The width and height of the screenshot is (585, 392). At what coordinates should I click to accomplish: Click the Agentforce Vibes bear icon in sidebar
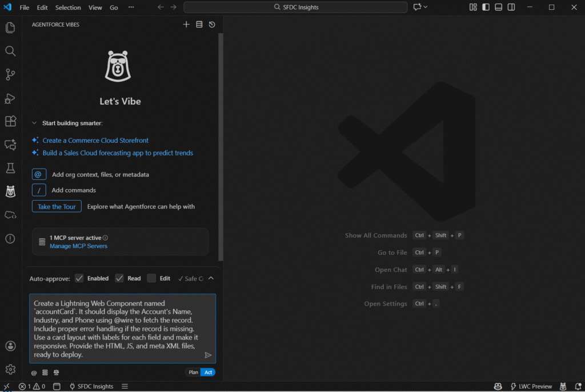(x=10, y=191)
